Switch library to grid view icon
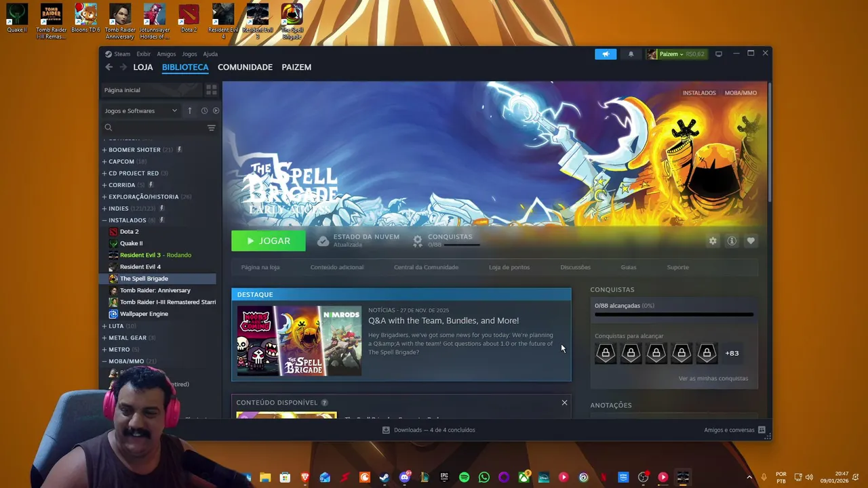 [212, 89]
